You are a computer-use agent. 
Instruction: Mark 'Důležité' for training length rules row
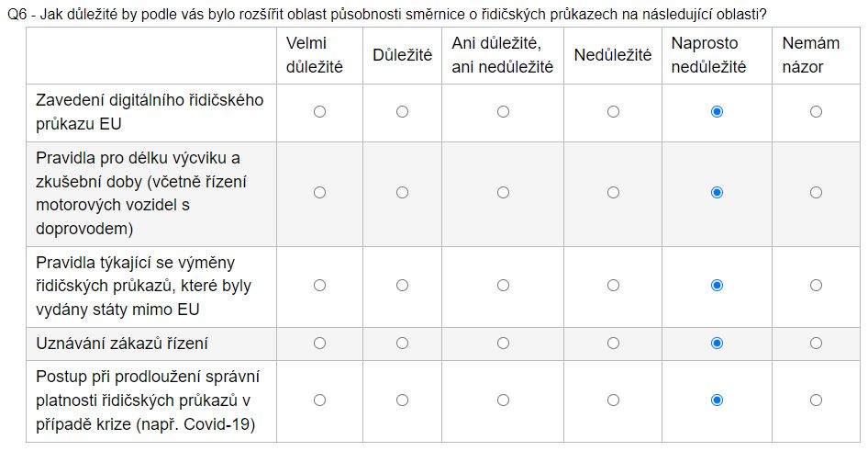coord(402,193)
